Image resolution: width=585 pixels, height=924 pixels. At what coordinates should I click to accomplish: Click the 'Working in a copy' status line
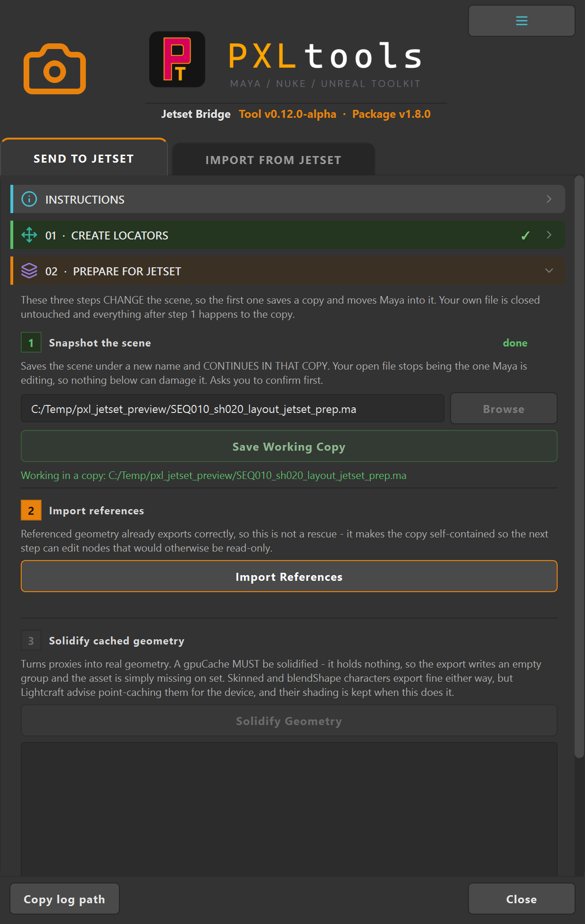coord(213,475)
